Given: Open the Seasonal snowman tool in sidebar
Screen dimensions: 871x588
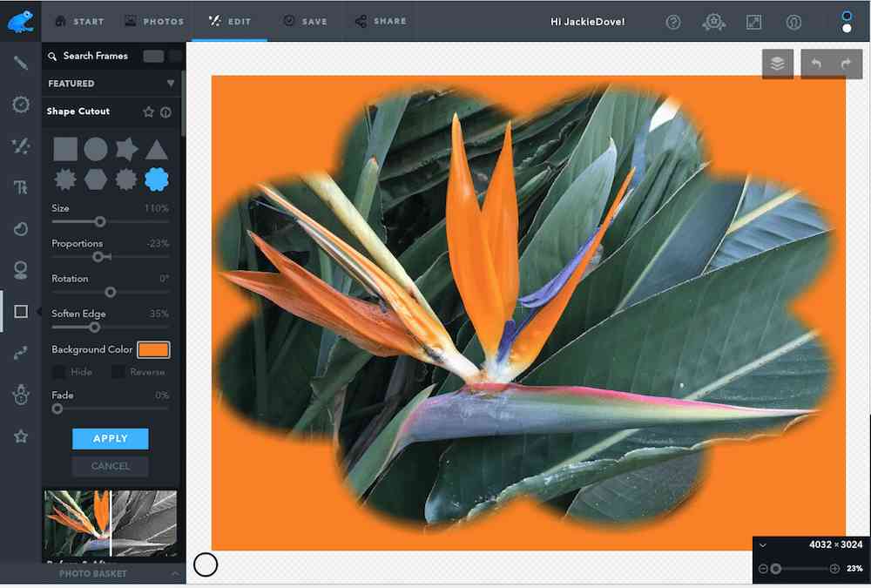Looking at the screenshot, I should pyautogui.click(x=21, y=395).
